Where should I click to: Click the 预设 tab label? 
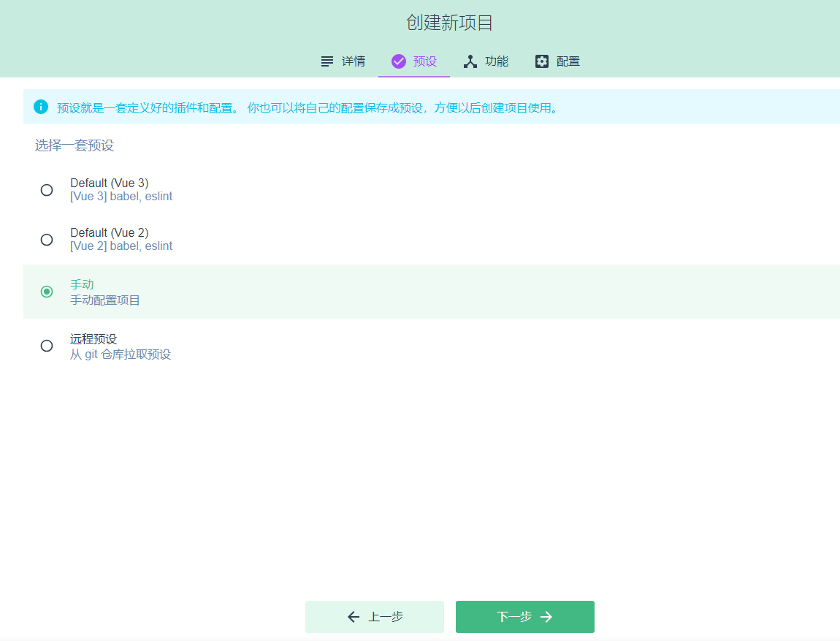pyautogui.click(x=425, y=61)
